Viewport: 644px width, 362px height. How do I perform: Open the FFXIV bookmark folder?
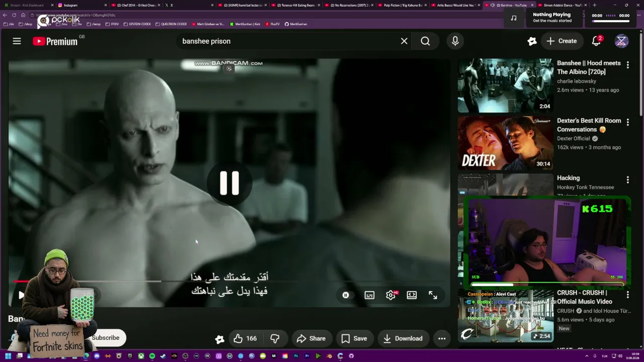click(x=112, y=24)
